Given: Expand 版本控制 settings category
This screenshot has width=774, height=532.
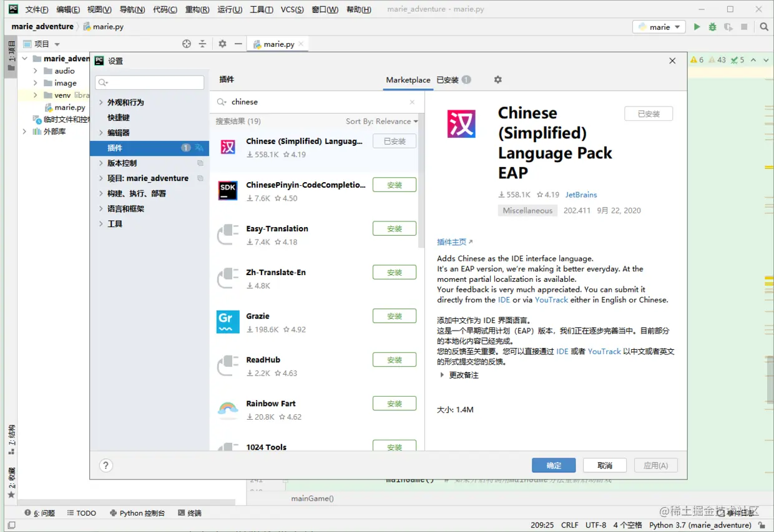Looking at the screenshot, I should pyautogui.click(x=101, y=163).
